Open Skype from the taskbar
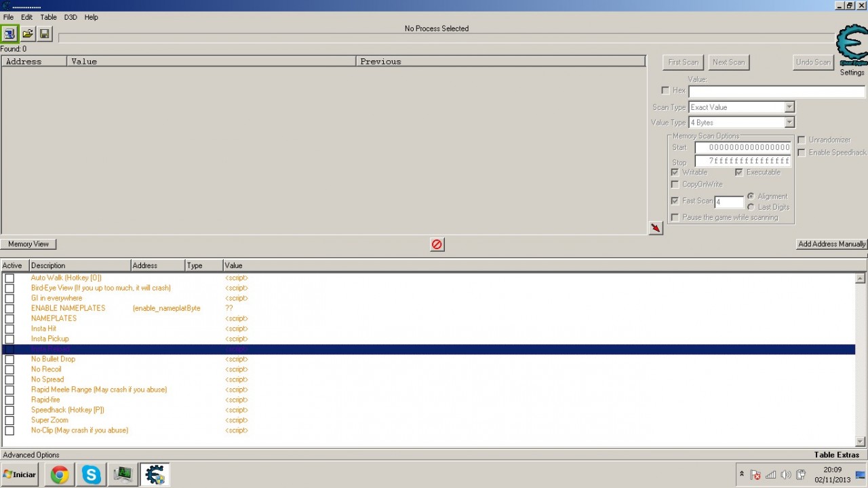 [91, 474]
